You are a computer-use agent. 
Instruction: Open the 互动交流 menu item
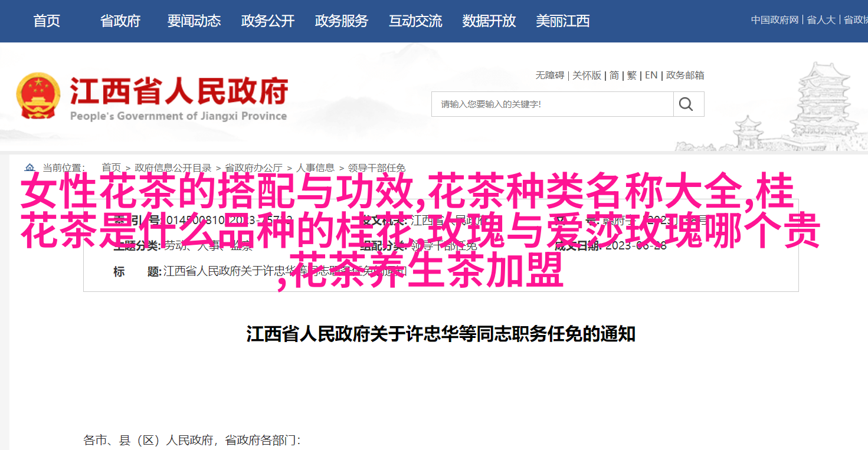pyautogui.click(x=415, y=21)
